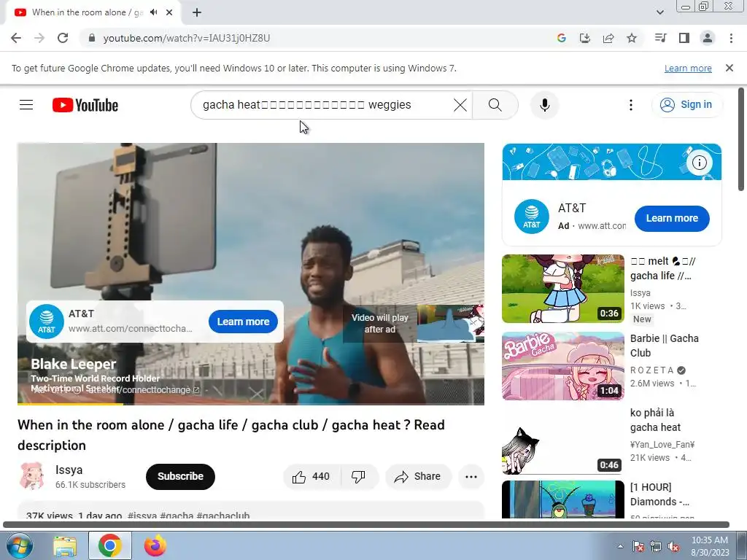
Task: Click the #issya hashtag in the description
Action: (142, 516)
